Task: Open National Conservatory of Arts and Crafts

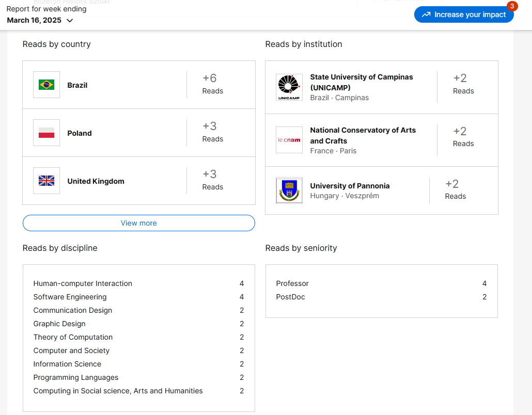Action: pyautogui.click(x=363, y=135)
